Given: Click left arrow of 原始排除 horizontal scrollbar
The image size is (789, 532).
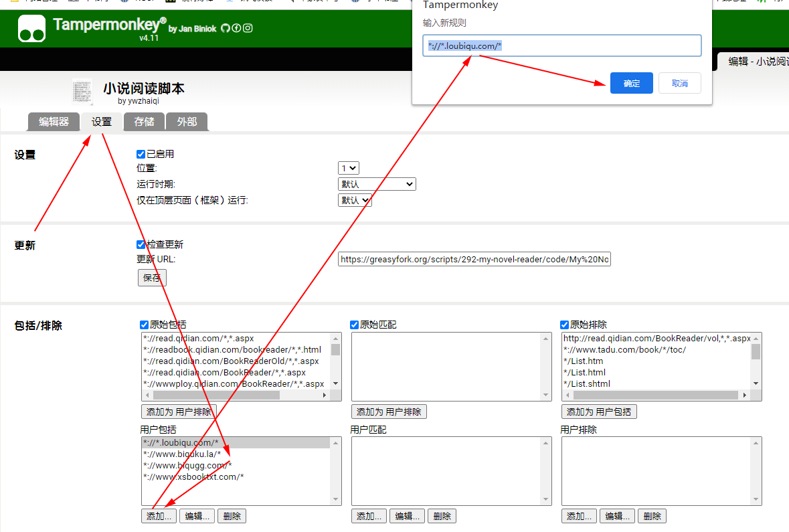Looking at the screenshot, I should pyautogui.click(x=567, y=395).
